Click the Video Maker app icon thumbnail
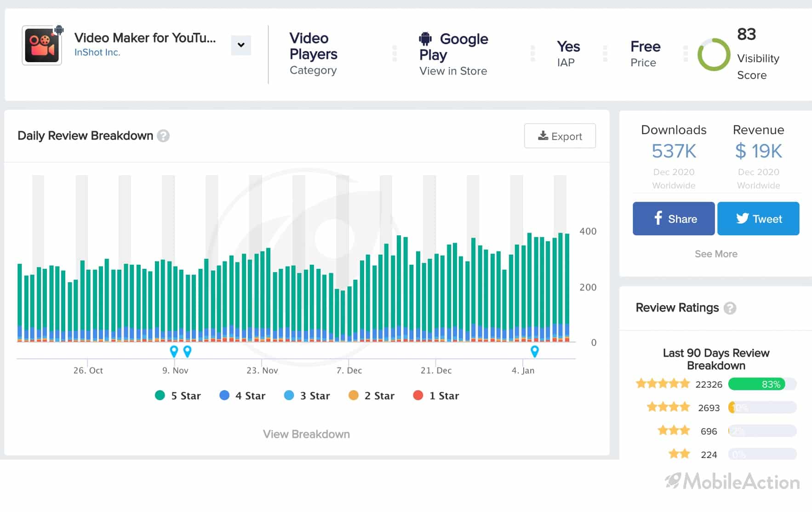The width and height of the screenshot is (812, 512). tap(42, 45)
